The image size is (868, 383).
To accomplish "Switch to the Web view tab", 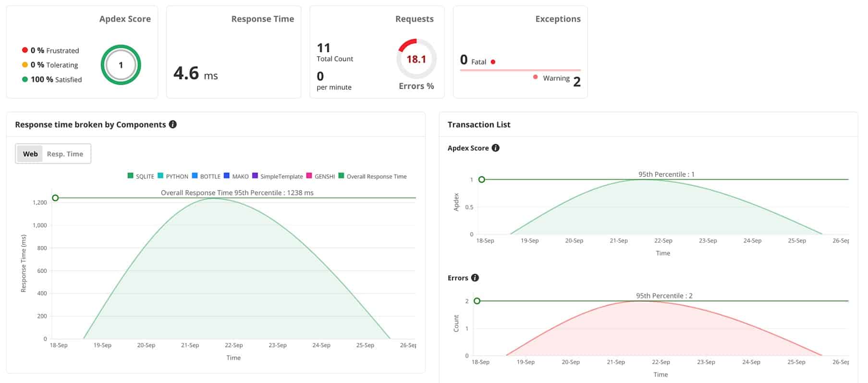I will pyautogui.click(x=30, y=154).
